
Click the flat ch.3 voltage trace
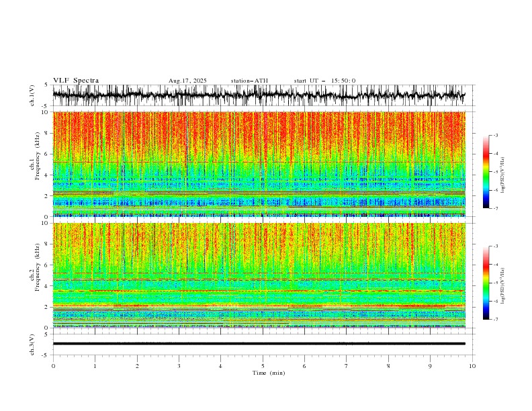coord(259,344)
